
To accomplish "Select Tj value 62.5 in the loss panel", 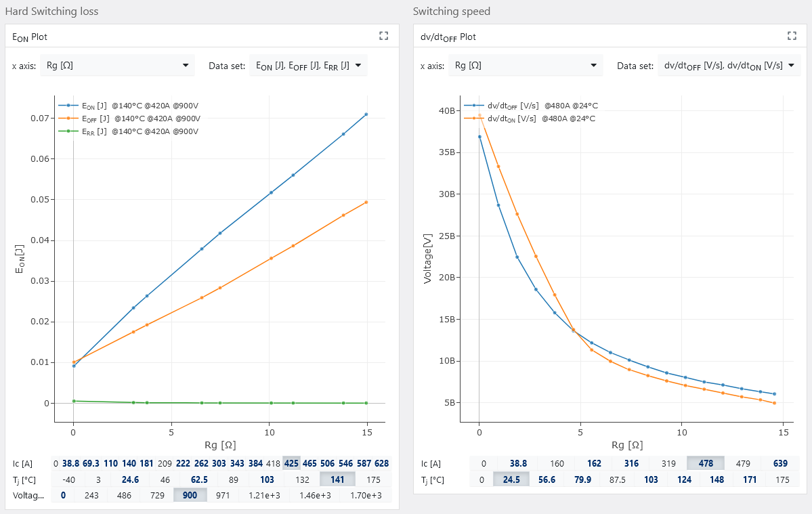I will pyautogui.click(x=200, y=479).
